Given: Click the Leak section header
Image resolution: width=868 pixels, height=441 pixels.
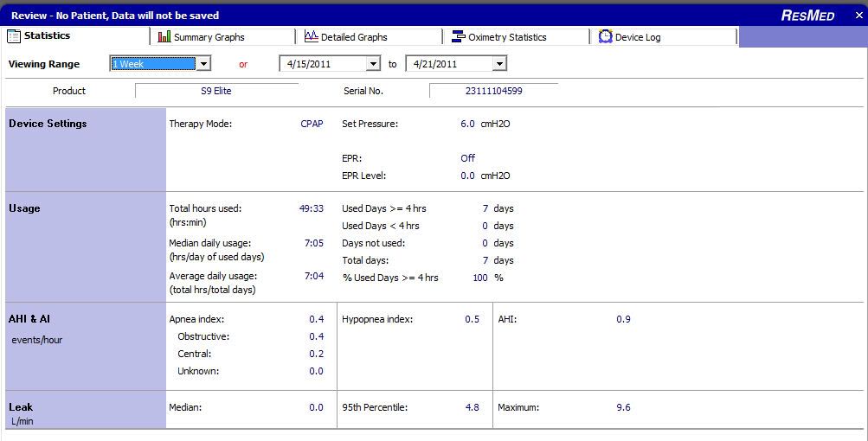Looking at the screenshot, I should coord(21,407).
